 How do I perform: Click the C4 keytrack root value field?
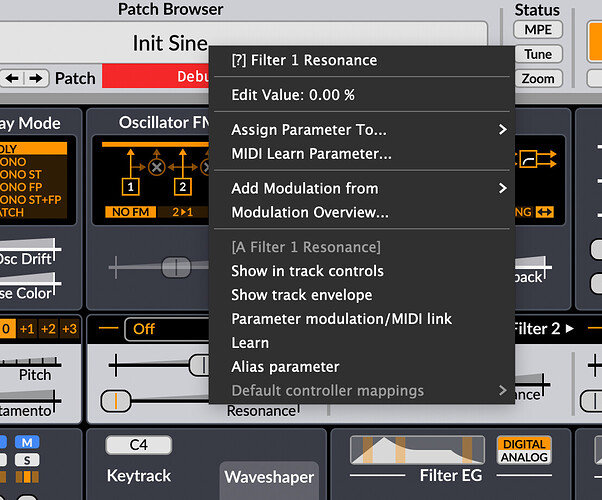pyautogui.click(x=138, y=445)
